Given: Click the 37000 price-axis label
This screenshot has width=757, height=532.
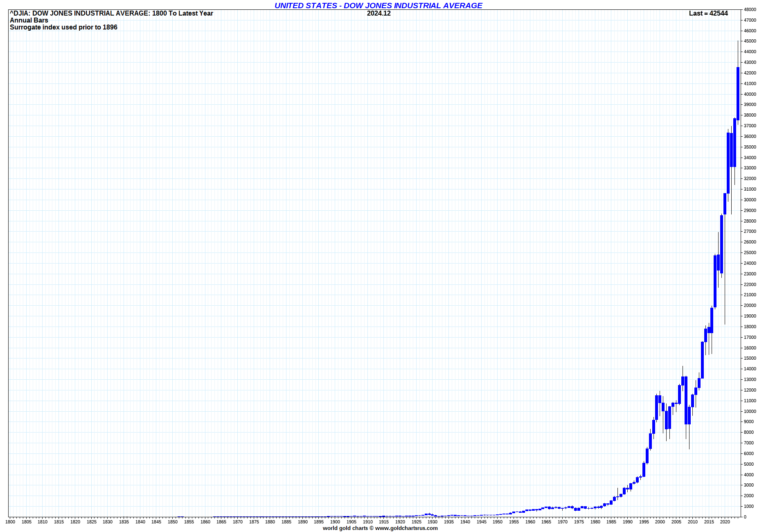Looking at the screenshot, I should (750, 126).
